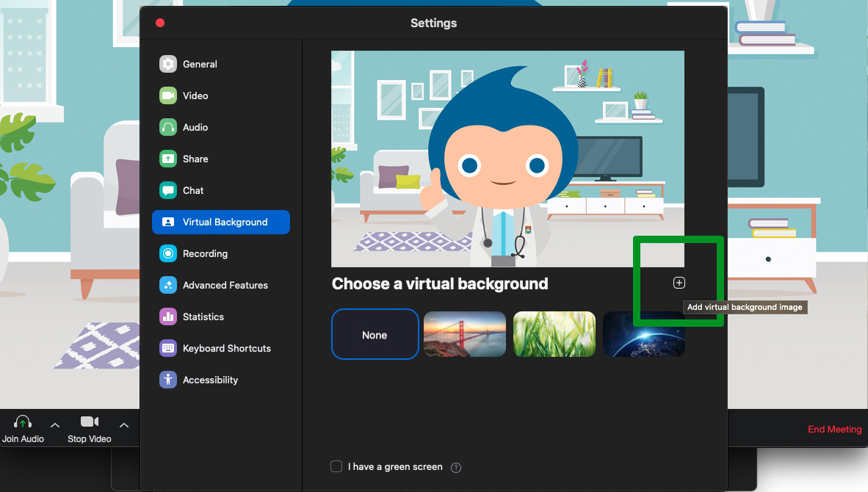Viewport: 868px width, 492px height.
Task: Click the Stop Video text label
Action: click(89, 439)
